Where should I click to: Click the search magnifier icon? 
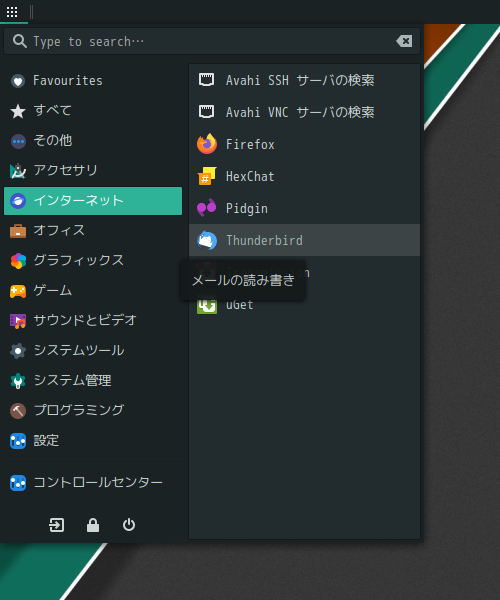(x=20, y=41)
